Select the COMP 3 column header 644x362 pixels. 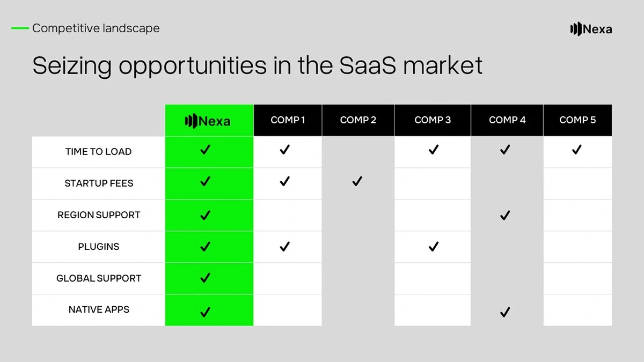point(433,120)
